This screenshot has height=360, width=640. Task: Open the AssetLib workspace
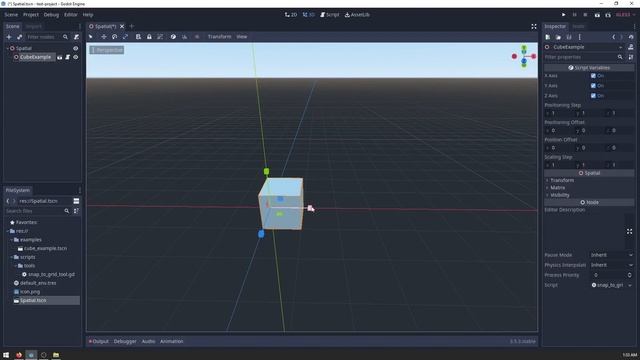[357, 15]
